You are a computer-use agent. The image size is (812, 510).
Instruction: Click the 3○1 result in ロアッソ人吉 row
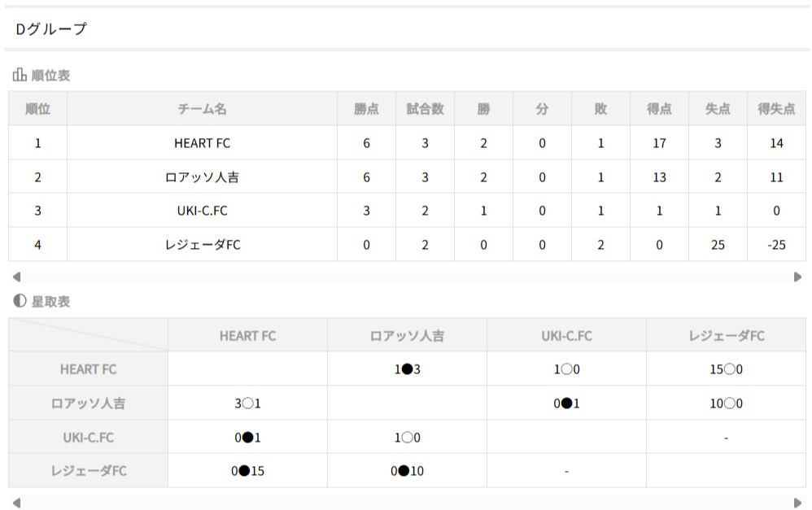click(x=247, y=403)
